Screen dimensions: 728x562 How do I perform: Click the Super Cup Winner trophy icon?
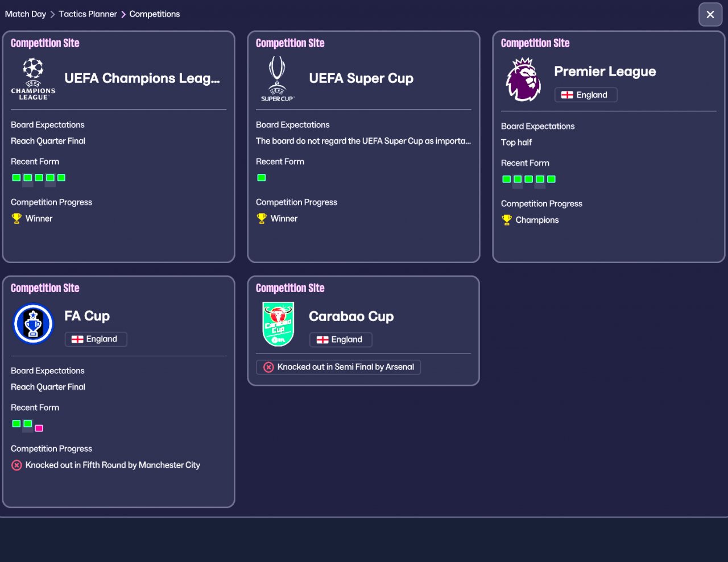click(x=262, y=218)
